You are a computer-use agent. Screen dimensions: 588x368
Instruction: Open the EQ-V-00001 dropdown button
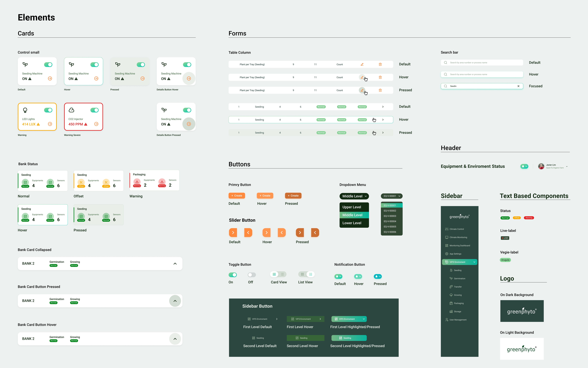392,196
